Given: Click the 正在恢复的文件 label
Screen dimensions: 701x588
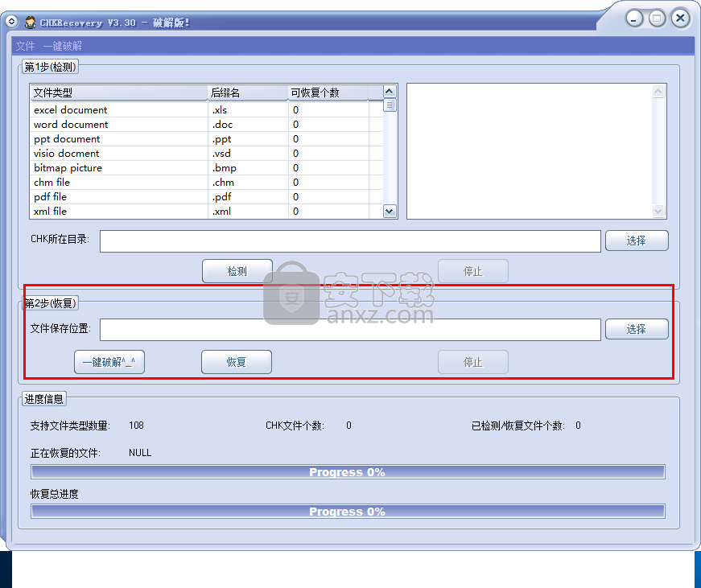Looking at the screenshot, I should pos(65,453).
